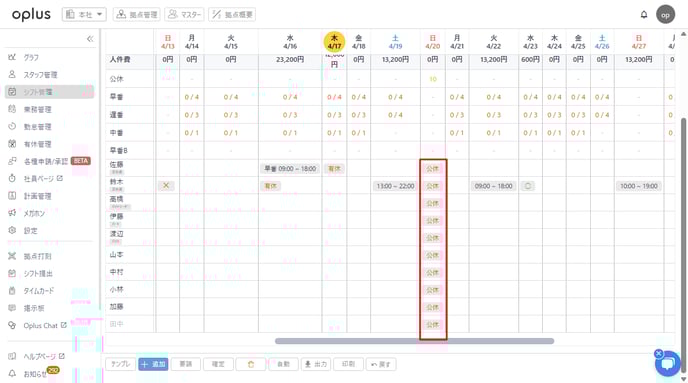Click the 確定 confirm button

tap(218, 364)
